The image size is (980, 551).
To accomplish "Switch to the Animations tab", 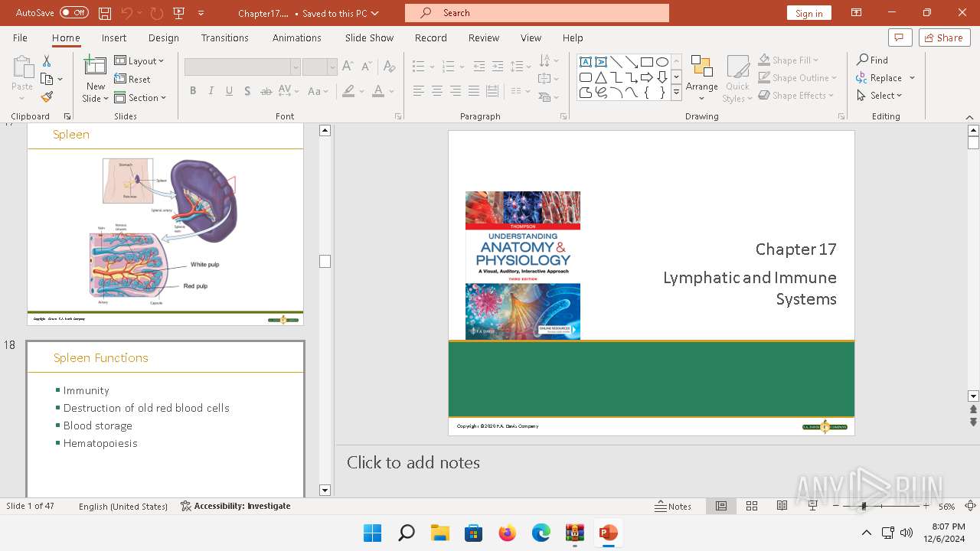I will coord(297,37).
